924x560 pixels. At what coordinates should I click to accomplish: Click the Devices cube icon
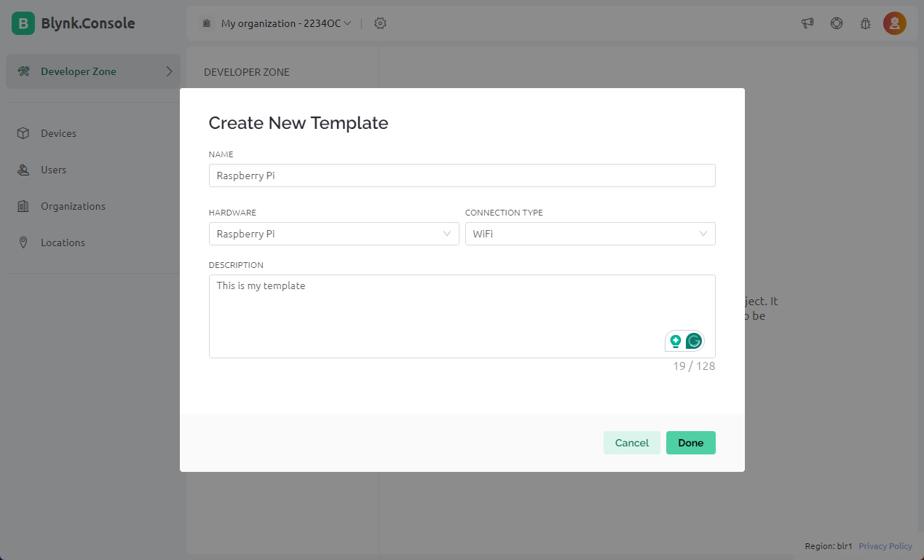23,133
